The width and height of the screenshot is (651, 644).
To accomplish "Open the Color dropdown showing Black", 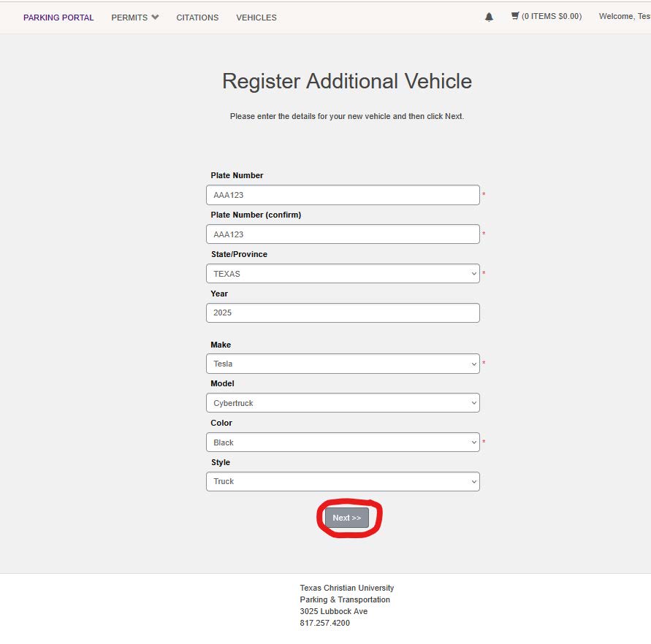I will pyautogui.click(x=343, y=442).
